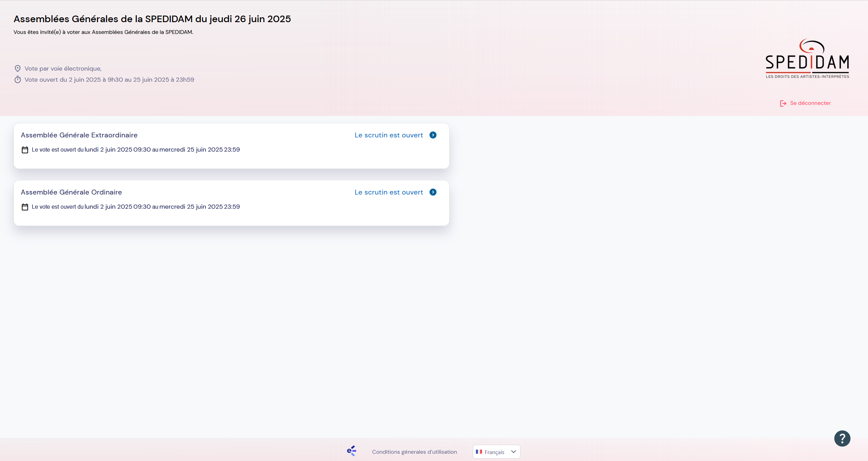Click the logout icon beside Se déconnecter
This screenshot has width=868, height=461.
(783, 103)
